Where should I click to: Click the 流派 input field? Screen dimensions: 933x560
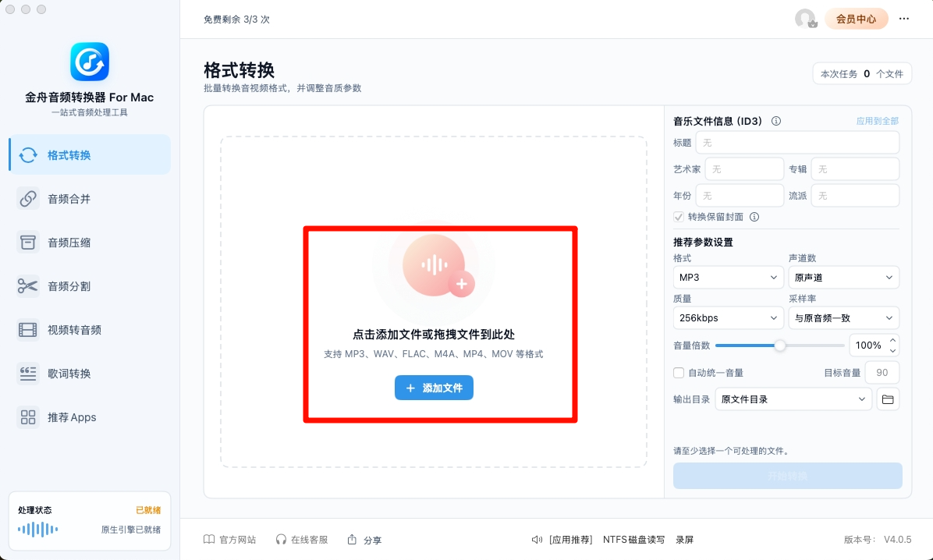click(855, 195)
